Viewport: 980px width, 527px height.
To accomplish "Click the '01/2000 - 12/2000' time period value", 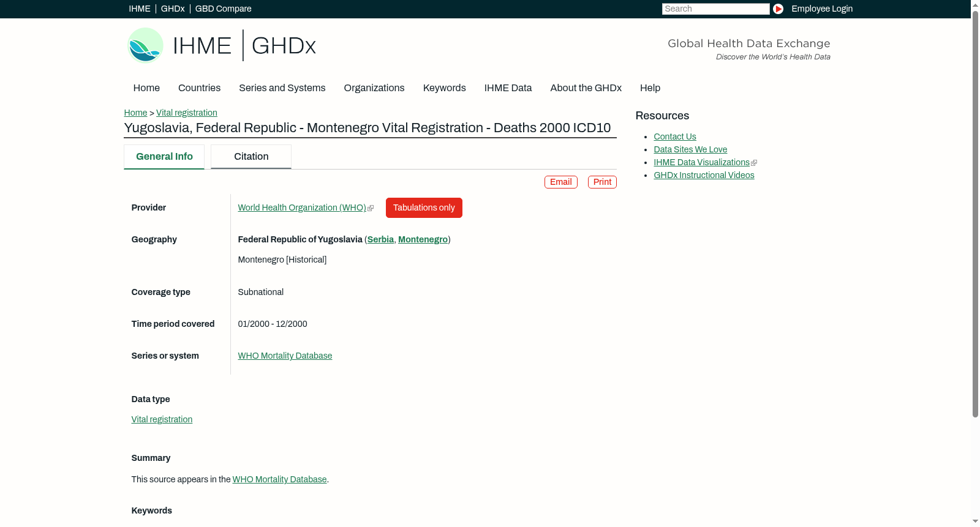I will [x=273, y=324].
